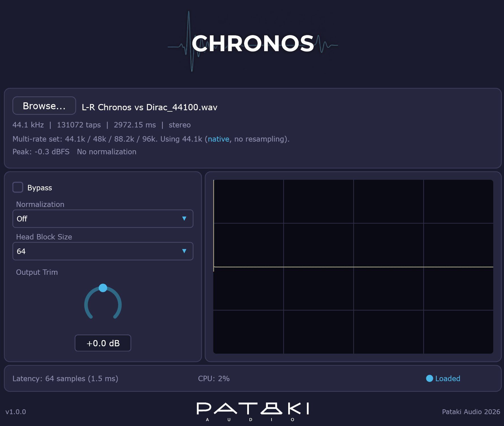The height and width of the screenshot is (426, 504).
Task: Enable the Bypass checkbox
Action: point(18,187)
